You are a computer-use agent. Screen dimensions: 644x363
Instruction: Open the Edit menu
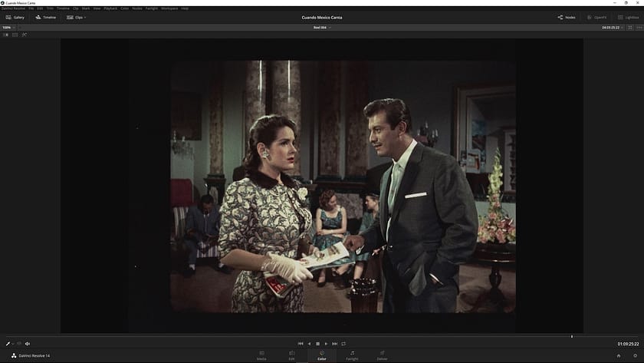[x=40, y=8]
